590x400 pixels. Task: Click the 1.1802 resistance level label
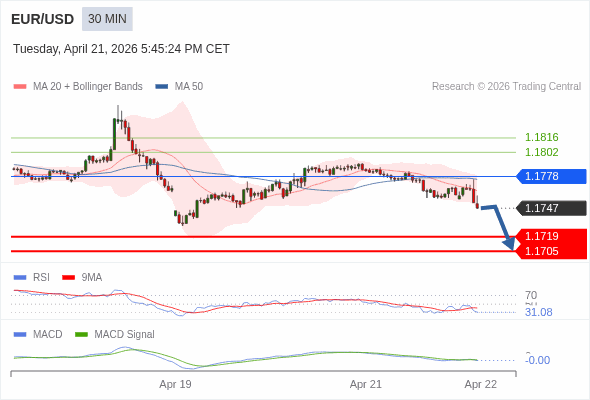pos(541,152)
